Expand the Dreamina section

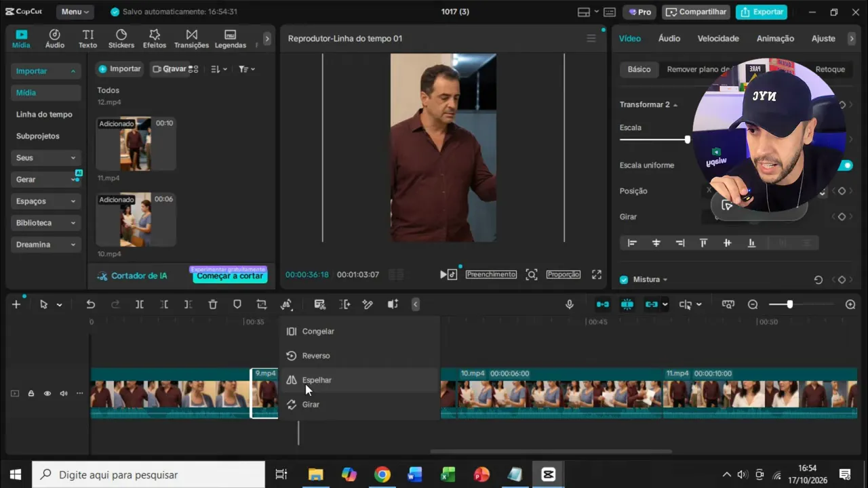click(46, 245)
